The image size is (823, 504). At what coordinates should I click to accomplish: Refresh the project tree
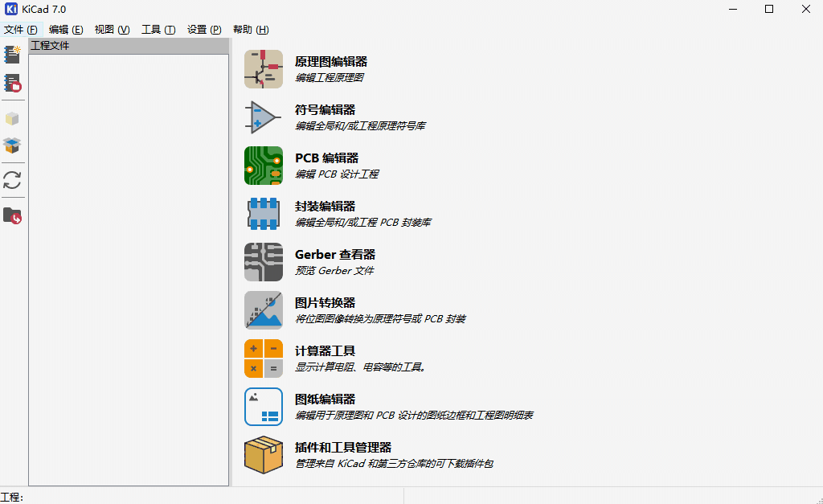[13, 181]
